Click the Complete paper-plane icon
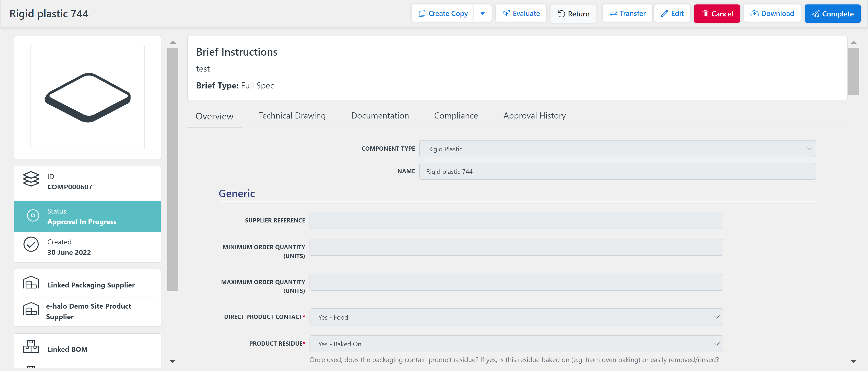The width and height of the screenshot is (868, 371). [816, 14]
